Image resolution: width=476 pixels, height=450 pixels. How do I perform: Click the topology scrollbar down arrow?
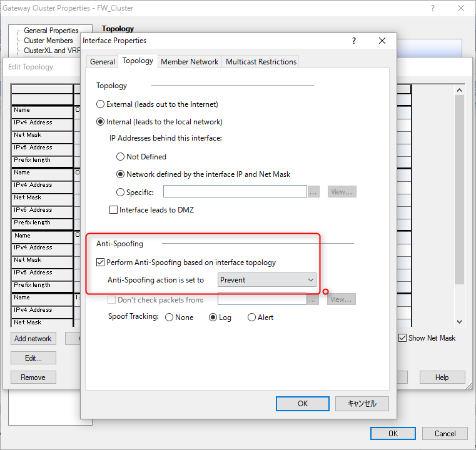point(459,322)
